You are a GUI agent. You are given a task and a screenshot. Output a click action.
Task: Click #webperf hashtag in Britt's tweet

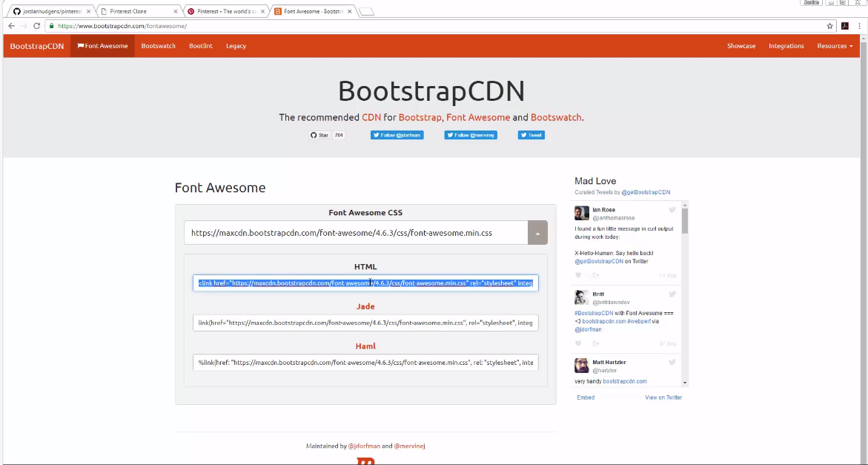click(x=639, y=321)
